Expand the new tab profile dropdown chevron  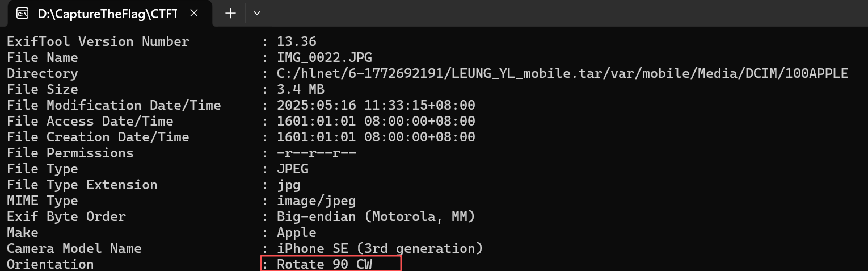click(257, 14)
